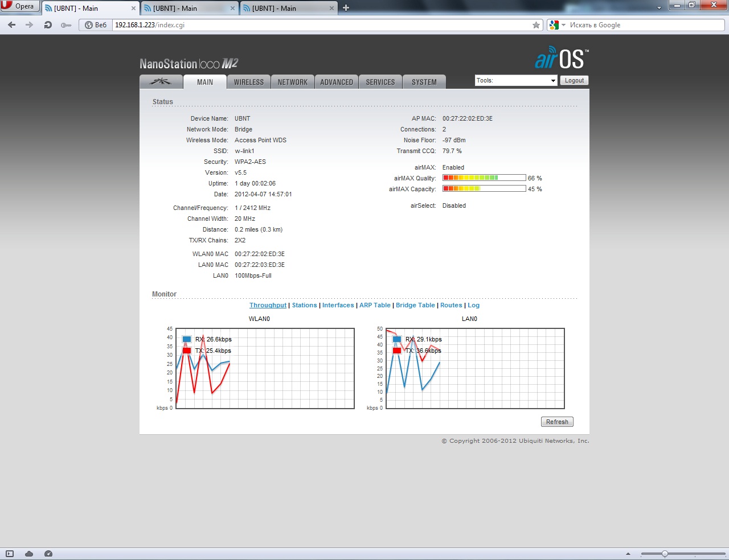
Task: Click the Noise Floor value -97 dBm
Action: click(454, 140)
